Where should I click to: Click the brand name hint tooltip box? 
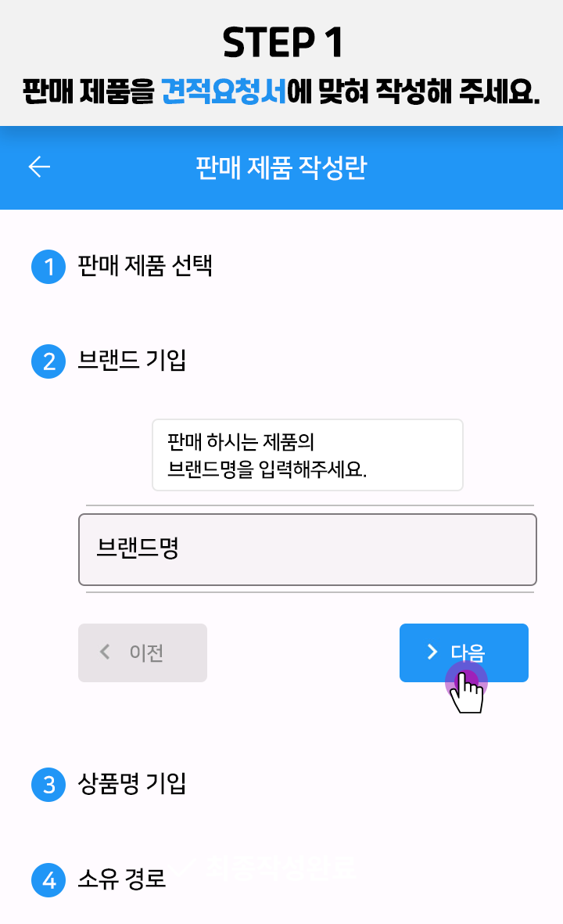[307, 455]
